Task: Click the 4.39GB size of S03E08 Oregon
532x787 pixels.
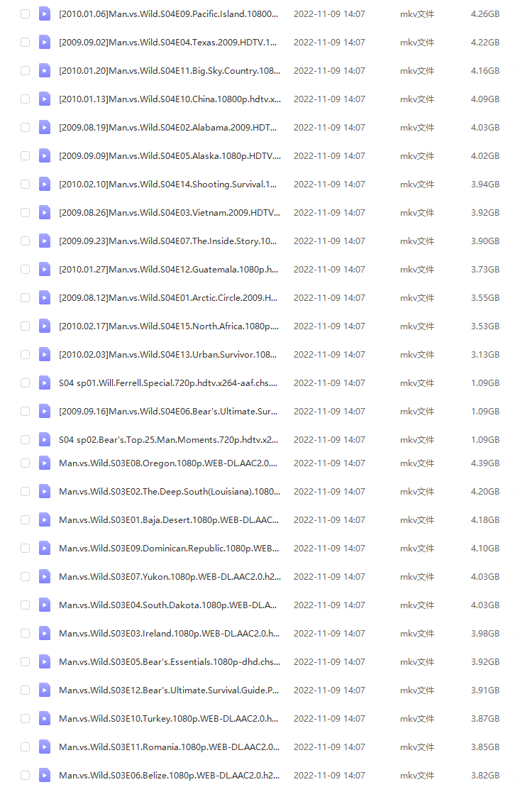Action: pyautogui.click(x=484, y=463)
